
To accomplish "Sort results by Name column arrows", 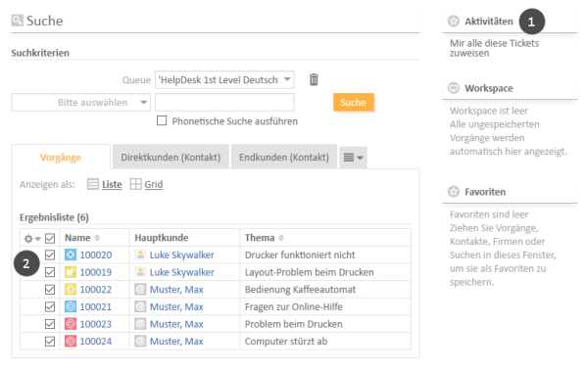I will 97,238.
